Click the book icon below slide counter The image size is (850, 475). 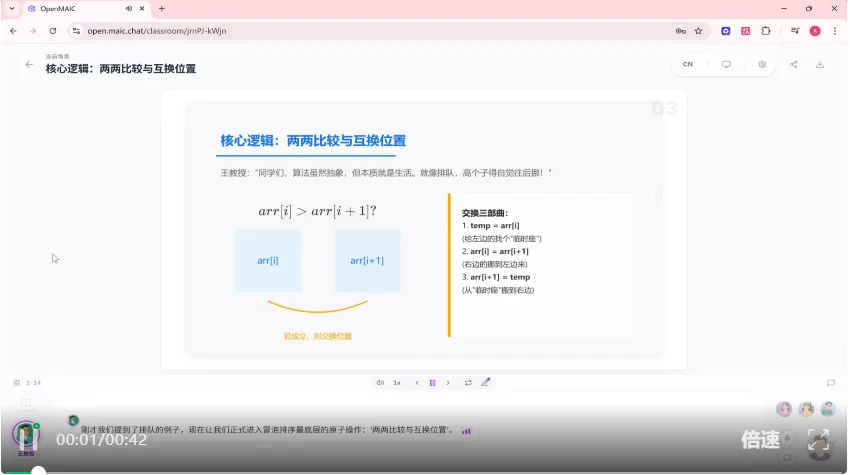click(x=25, y=402)
